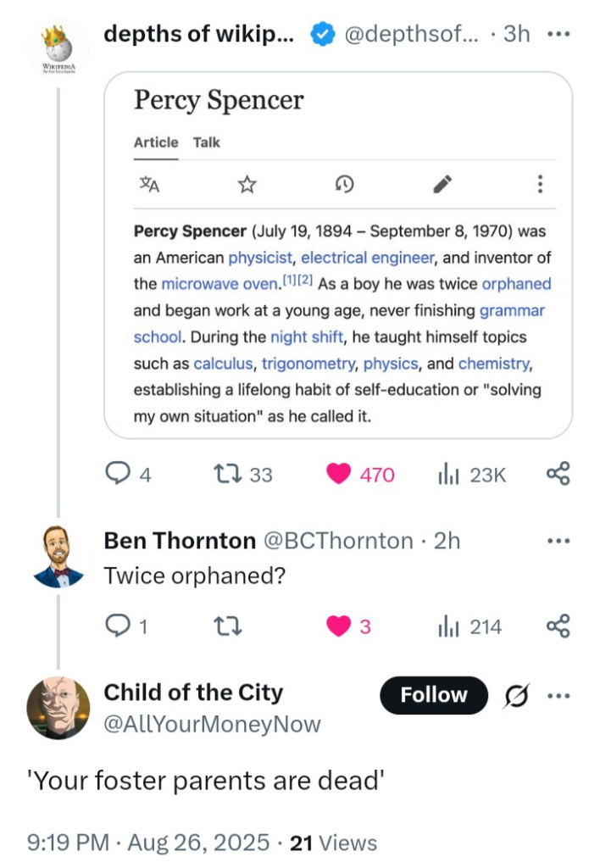Follow Child of the City
600x868 pixels.
[x=434, y=695]
